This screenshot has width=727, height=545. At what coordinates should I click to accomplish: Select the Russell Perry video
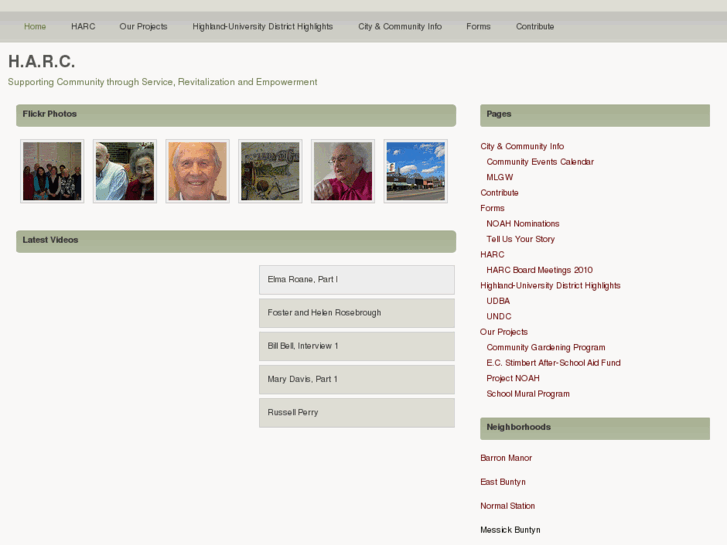coord(357,413)
